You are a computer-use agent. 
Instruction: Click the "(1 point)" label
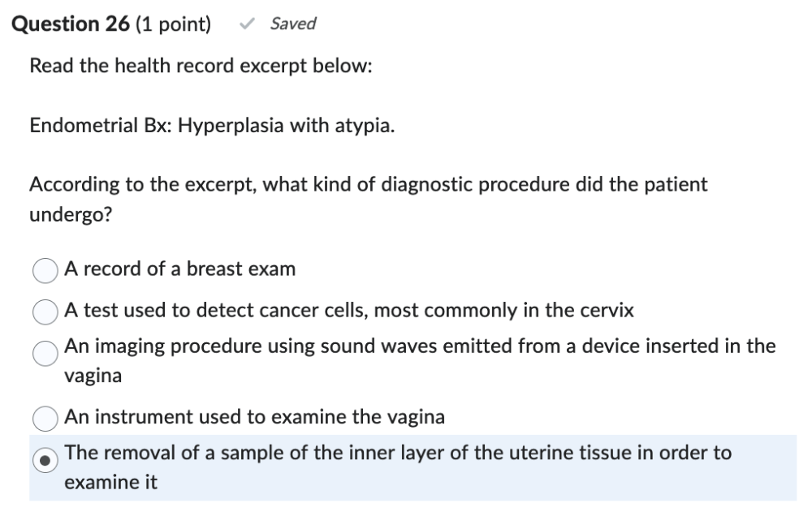[x=172, y=24]
